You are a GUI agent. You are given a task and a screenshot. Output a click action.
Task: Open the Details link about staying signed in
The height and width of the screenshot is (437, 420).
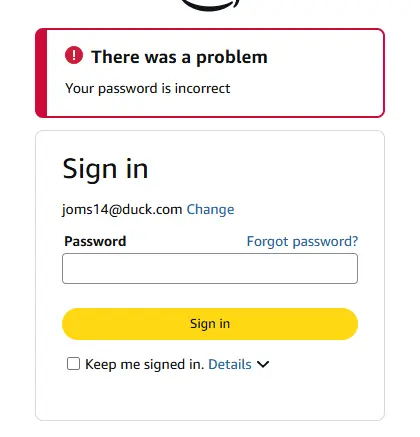tap(230, 364)
